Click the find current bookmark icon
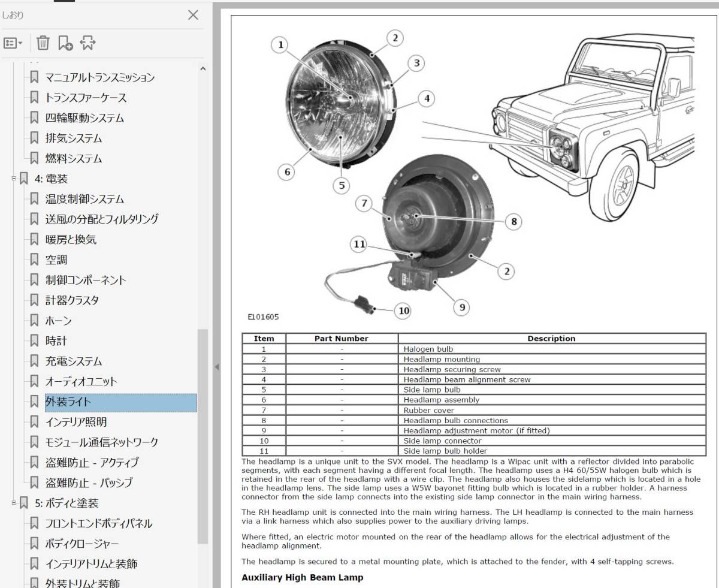 click(87, 43)
